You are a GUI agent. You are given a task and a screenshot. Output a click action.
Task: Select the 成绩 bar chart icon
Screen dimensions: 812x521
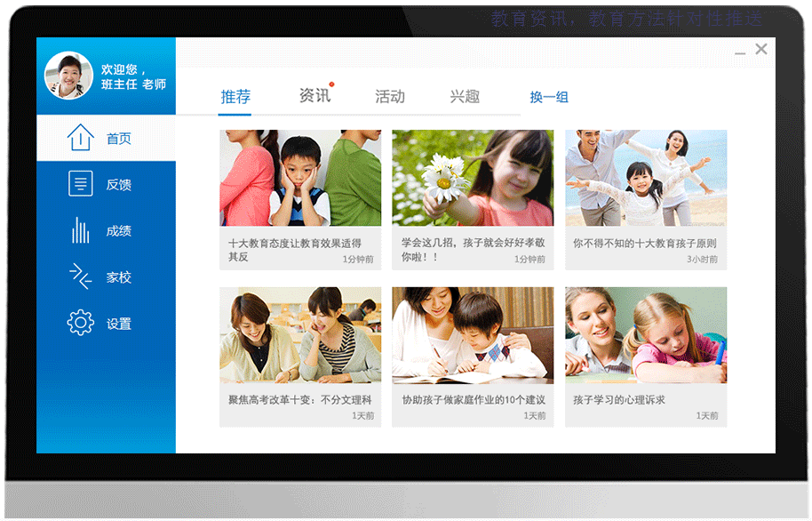tap(80, 230)
